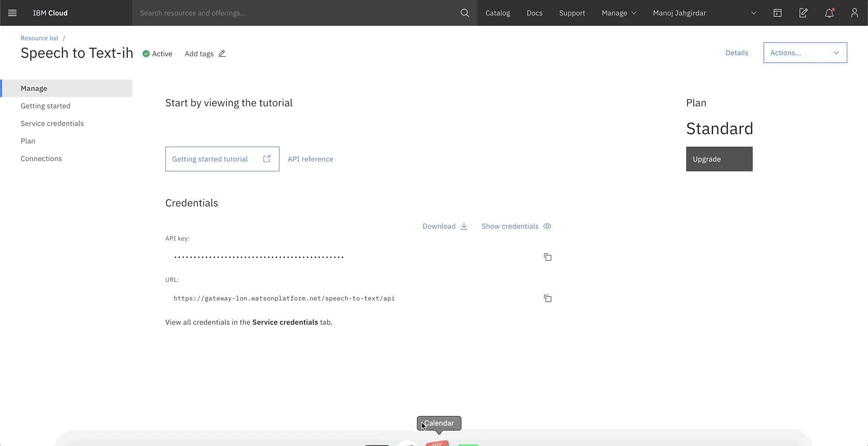Click the Download credentials link

445,226
